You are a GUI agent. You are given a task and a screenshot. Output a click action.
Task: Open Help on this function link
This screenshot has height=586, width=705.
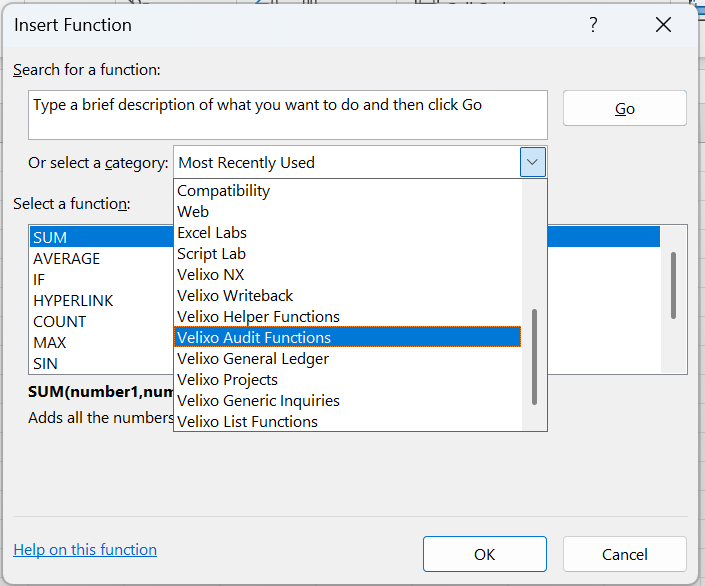(85, 549)
